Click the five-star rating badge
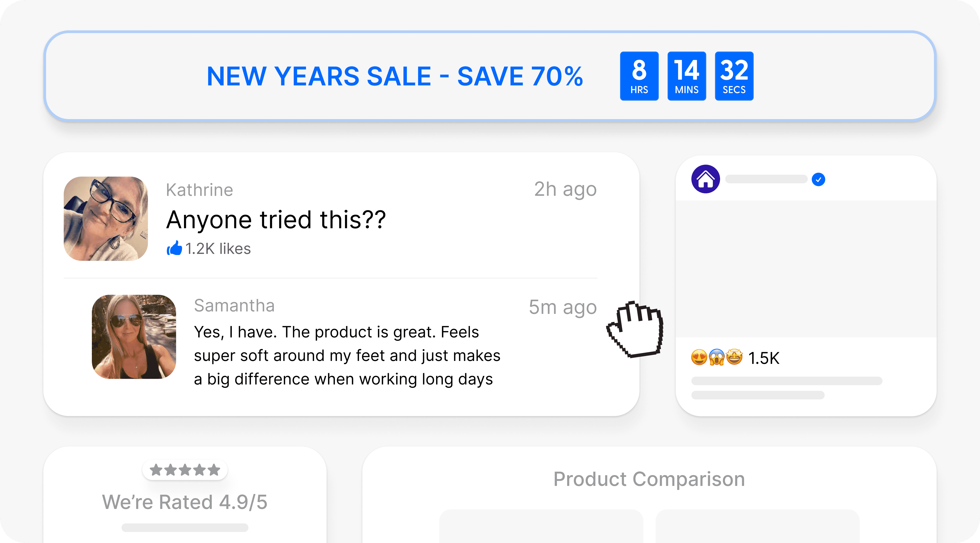The image size is (980, 543). tap(185, 470)
